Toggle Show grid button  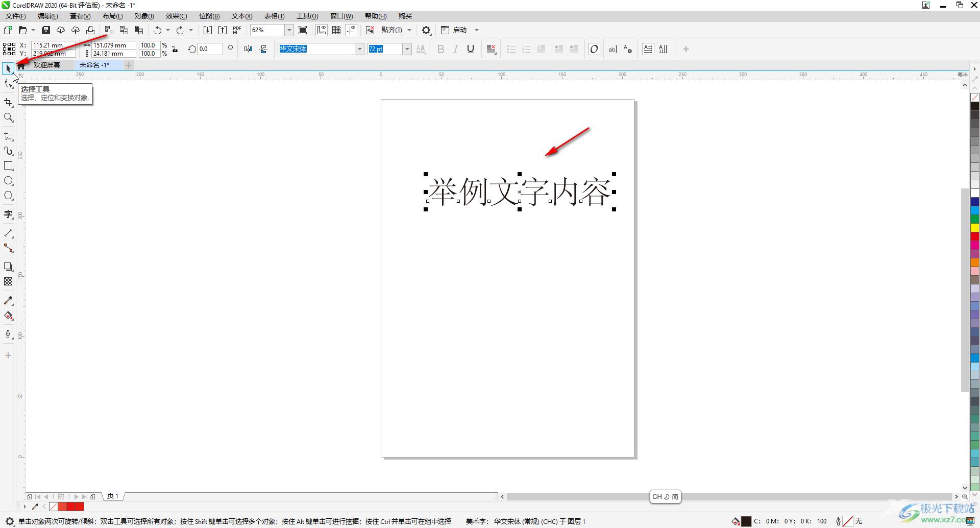[336, 30]
